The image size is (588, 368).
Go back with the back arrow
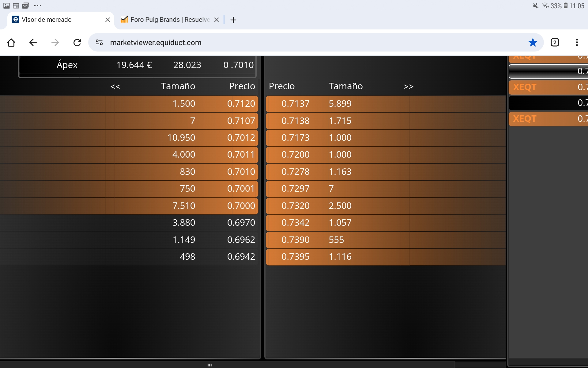(x=33, y=42)
